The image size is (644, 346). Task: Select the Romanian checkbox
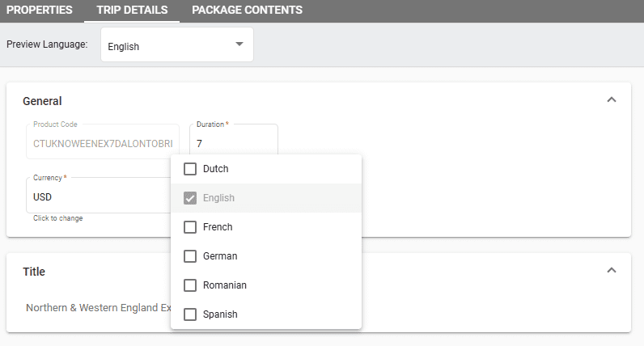(x=191, y=285)
